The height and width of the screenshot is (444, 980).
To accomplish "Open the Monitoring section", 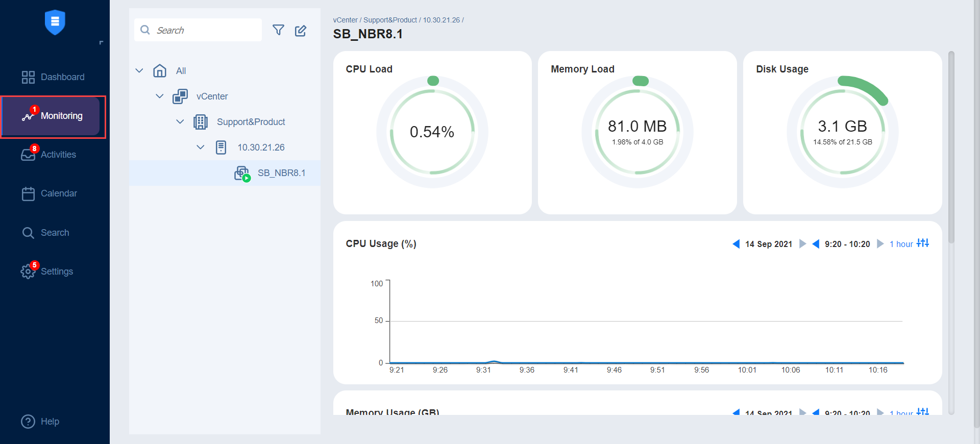I will (51, 116).
